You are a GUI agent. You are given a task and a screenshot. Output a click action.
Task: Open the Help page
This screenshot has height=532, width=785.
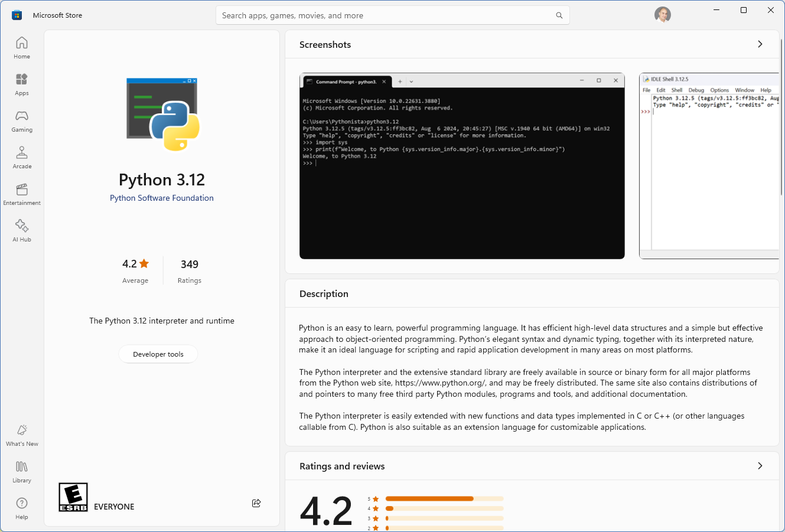point(22,508)
